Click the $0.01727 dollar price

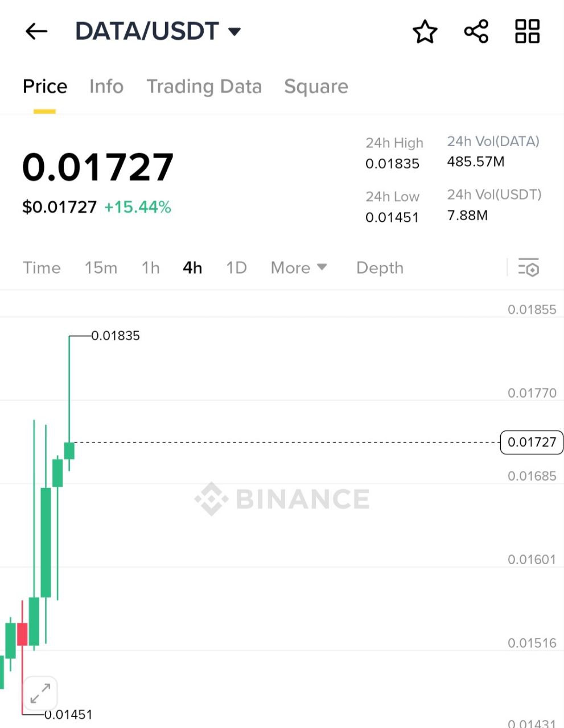[x=59, y=207]
